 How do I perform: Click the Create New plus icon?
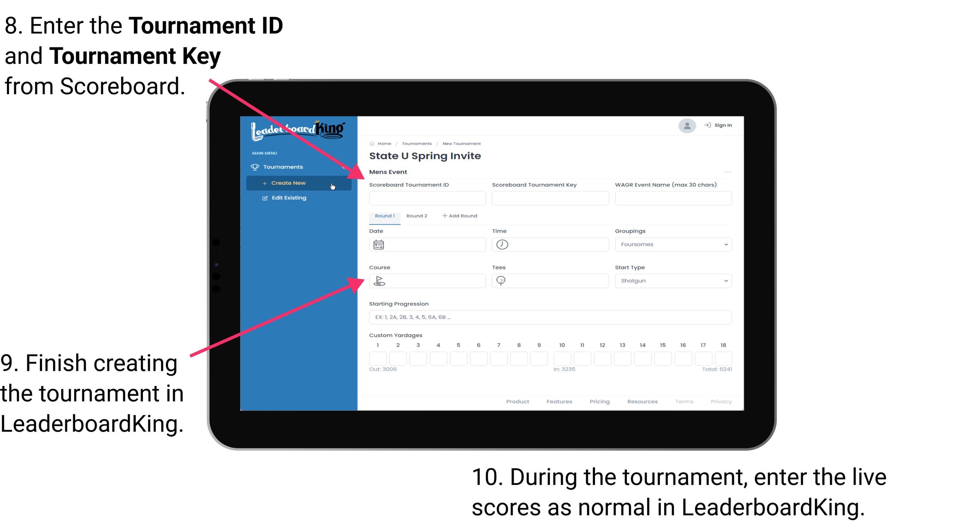263,182
